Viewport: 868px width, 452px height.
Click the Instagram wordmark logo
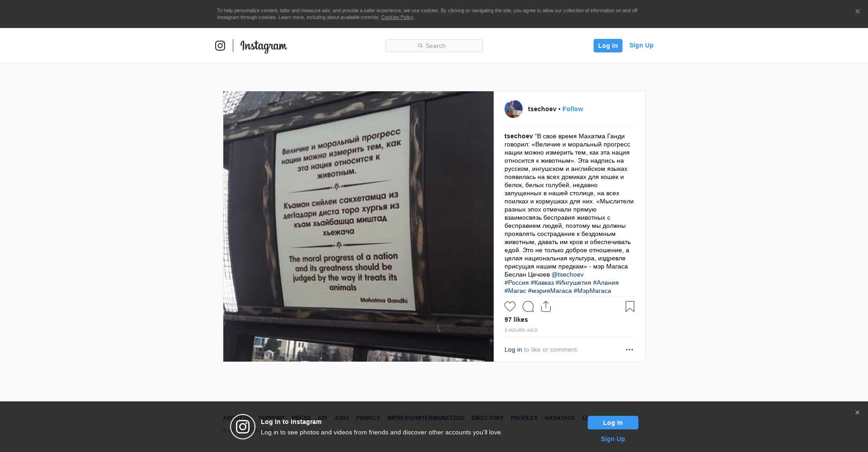click(x=264, y=46)
